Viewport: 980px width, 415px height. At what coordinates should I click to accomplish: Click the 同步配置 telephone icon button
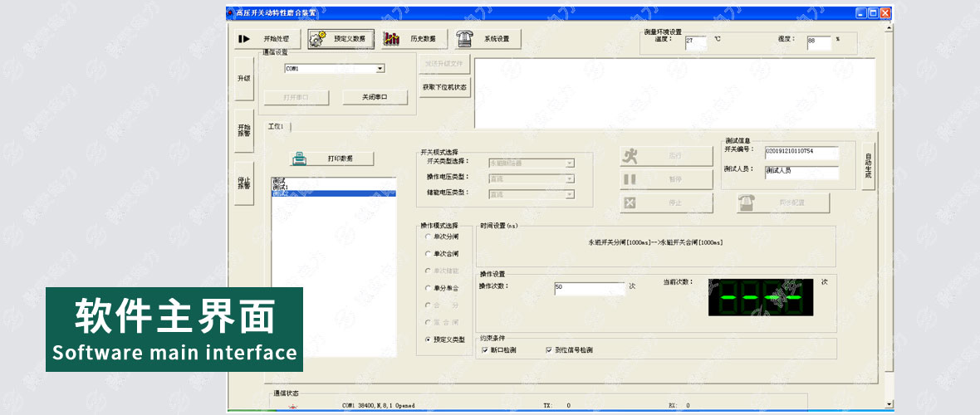click(x=783, y=203)
